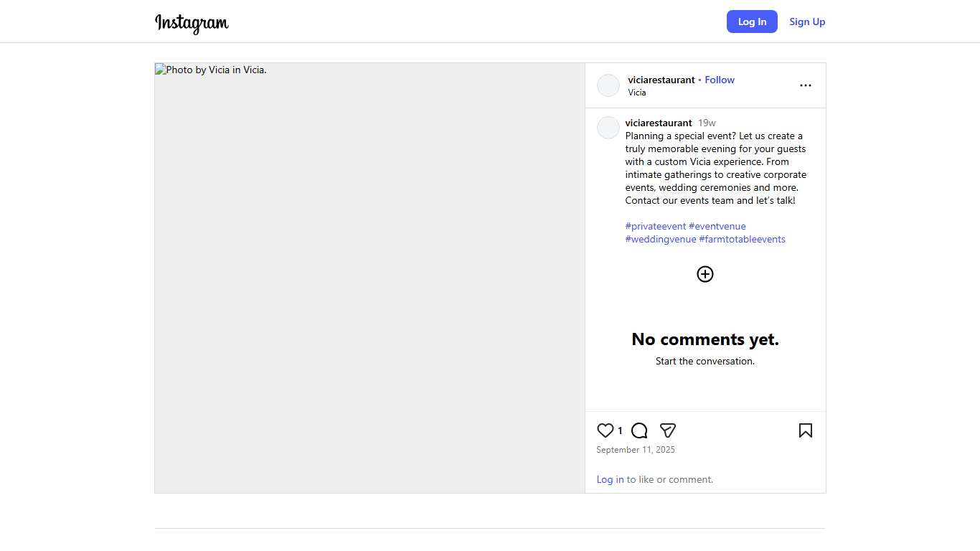Share post using paper plane icon
Screen dimensions: 980x551
click(x=668, y=430)
